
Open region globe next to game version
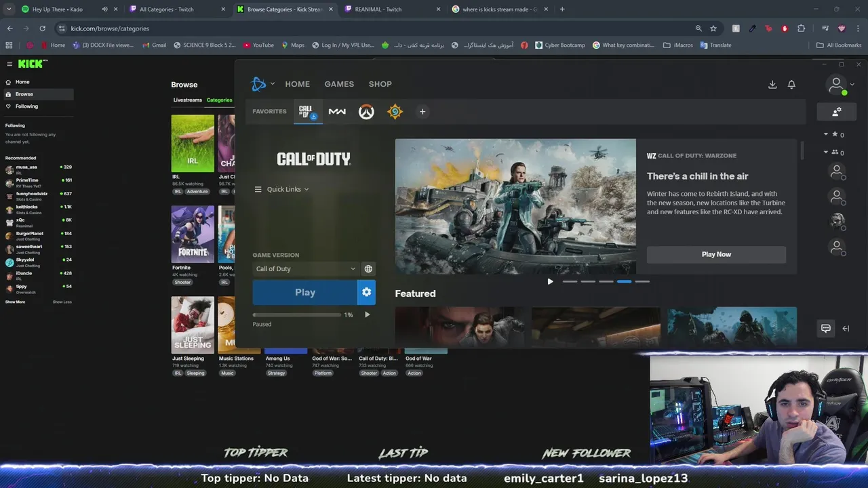pyautogui.click(x=368, y=269)
